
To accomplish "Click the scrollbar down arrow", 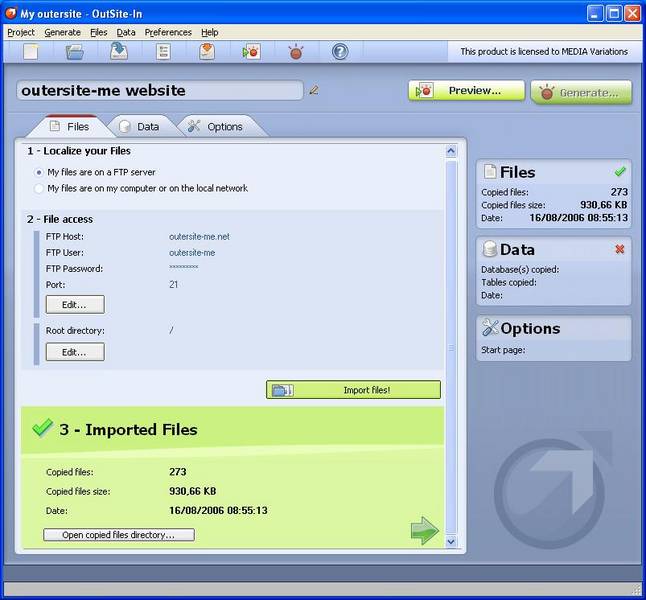I will [451, 541].
